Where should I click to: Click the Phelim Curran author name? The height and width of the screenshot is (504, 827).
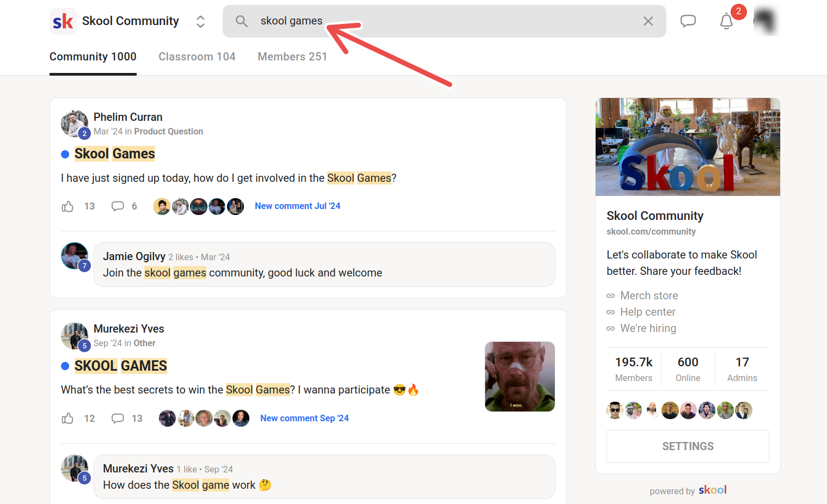coord(128,117)
